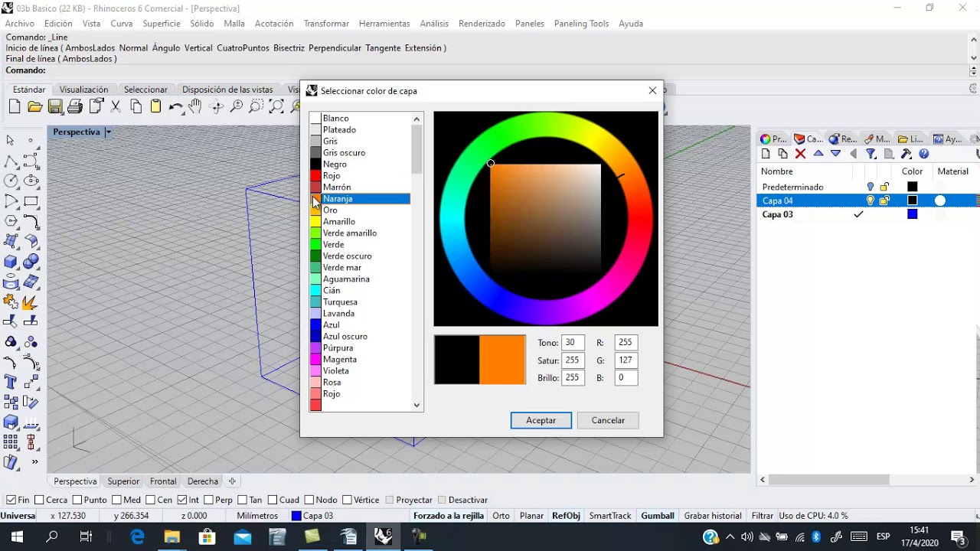The image size is (980, 551).
Task: Enable the Perp osnap checkbox
Action: pos(208,500)
